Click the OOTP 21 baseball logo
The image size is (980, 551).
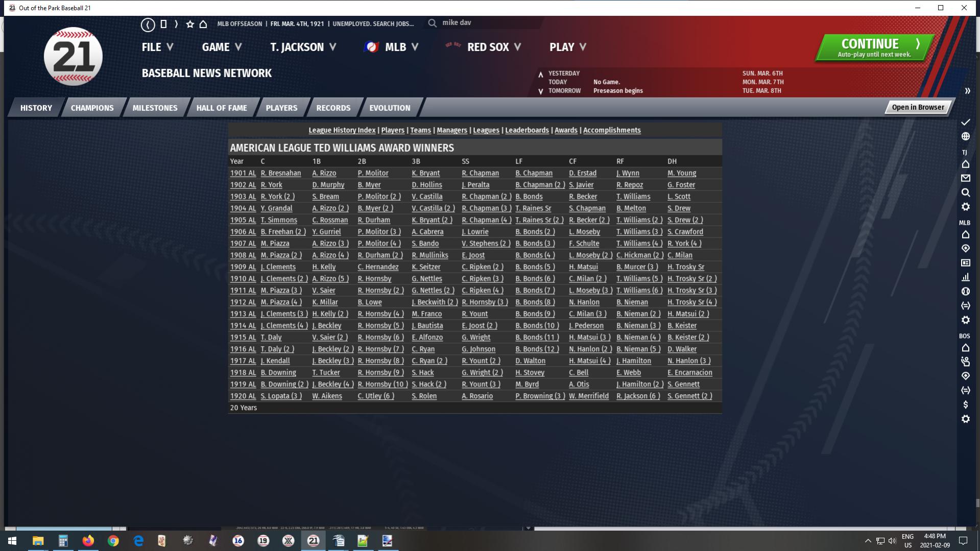[x=73, y=56]
